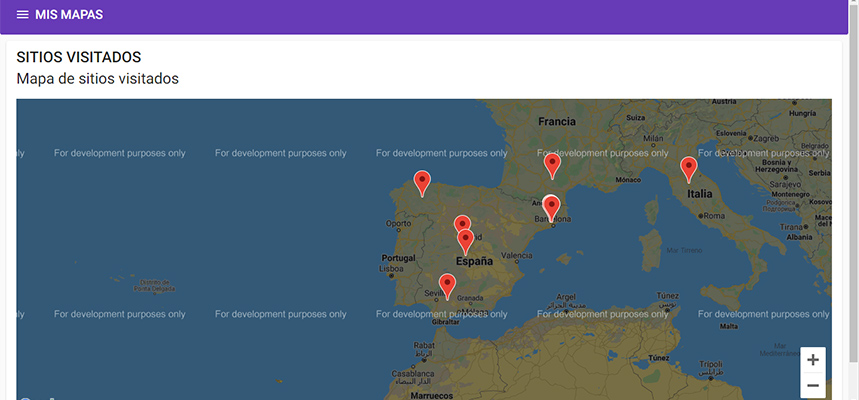Click the red marker over Italy

[x=688, y=168]
